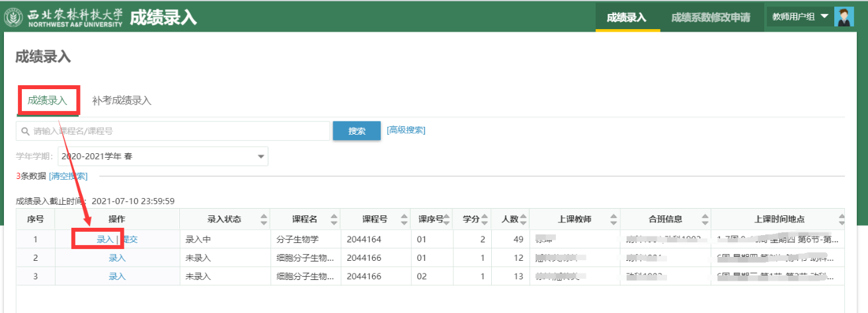Switch to 补考成绩录入 tab

tap(122, 101)
